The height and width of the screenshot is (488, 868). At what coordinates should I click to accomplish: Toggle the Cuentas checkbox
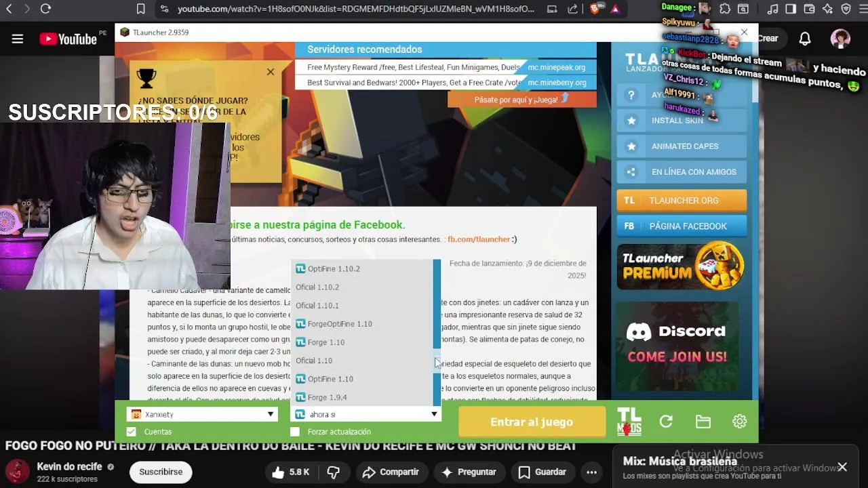132,432
